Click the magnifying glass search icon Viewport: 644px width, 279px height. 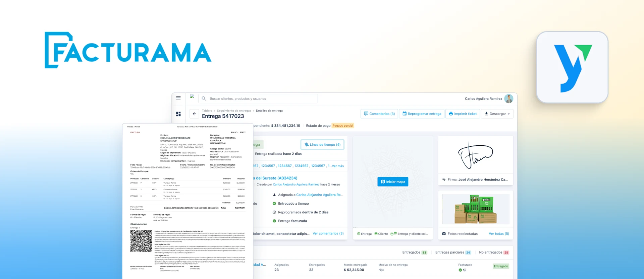coord(204,98)
